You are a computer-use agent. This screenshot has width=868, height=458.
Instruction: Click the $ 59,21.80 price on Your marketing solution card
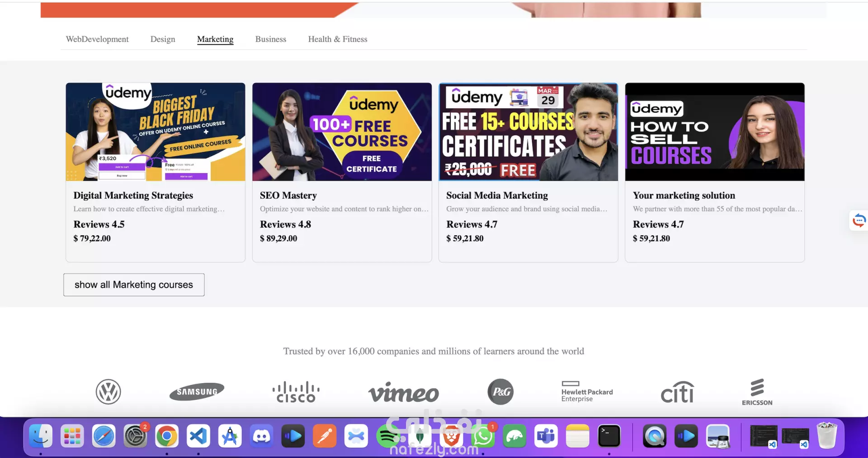pyautogui.click(x=651, y=238)
